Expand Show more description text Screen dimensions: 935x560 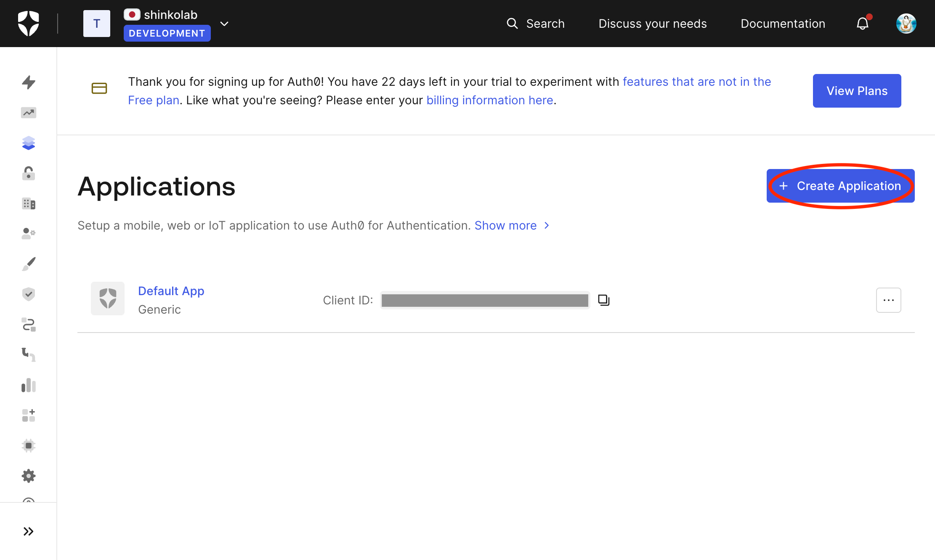505,225
